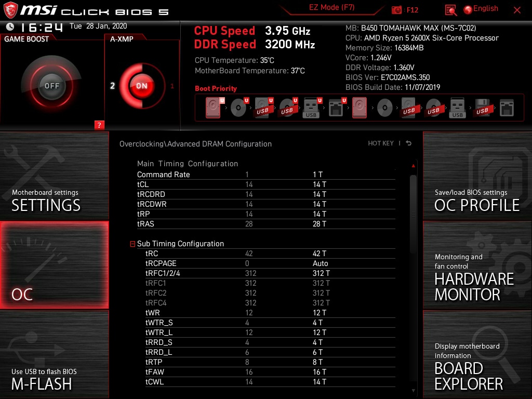Open the Game Boost help question mark
532x399 pixels.
tap(99, 125)
